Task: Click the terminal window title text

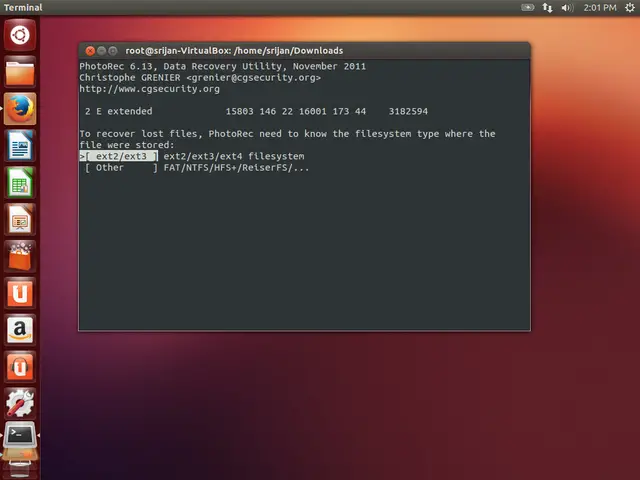Action: 234,51
